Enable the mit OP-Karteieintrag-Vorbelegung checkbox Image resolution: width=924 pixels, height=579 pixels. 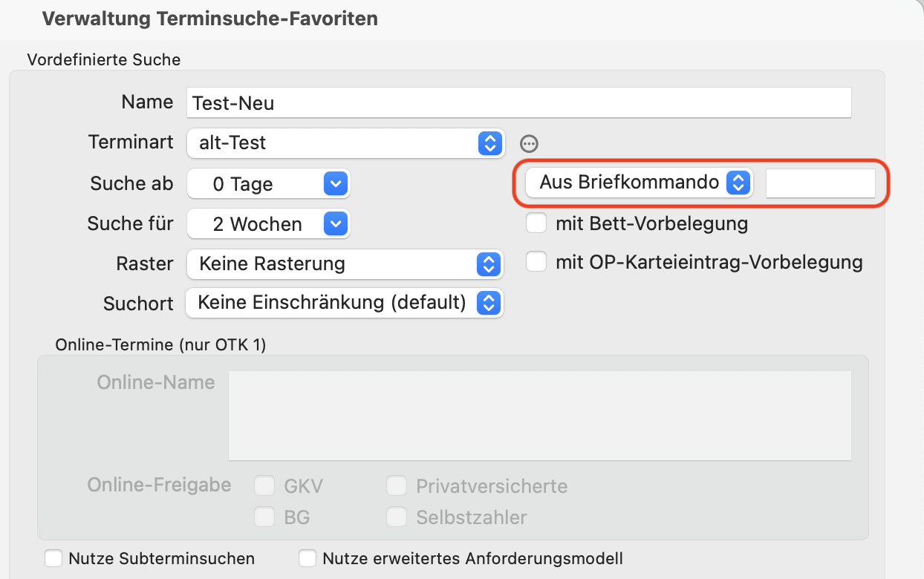[x=536, y=261]
